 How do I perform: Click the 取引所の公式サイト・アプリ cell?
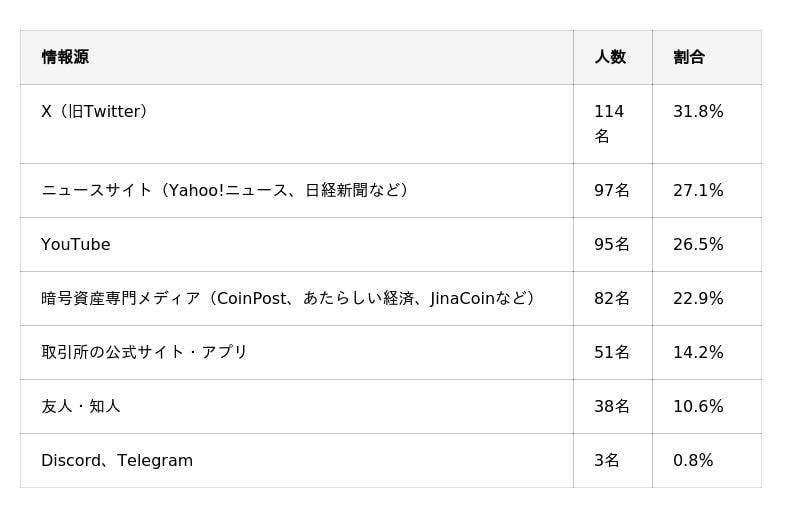click(x=144, y=352)
